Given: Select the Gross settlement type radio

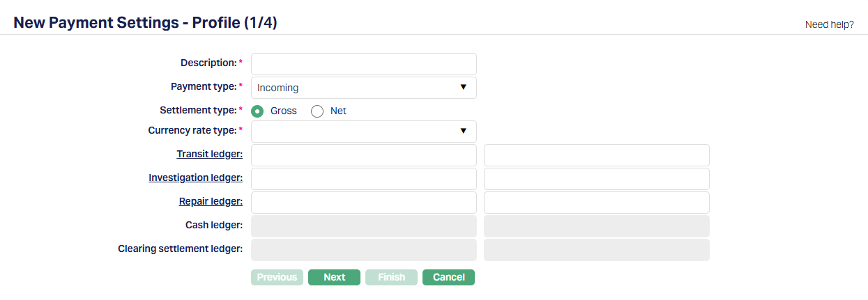Looking at the screenshot, I should 257,111.
